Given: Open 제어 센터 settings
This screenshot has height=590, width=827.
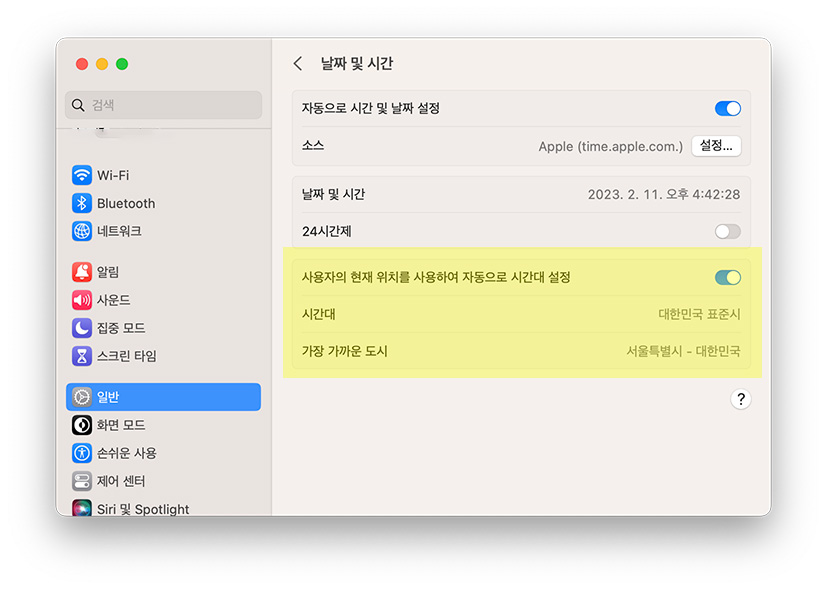Looking at the screenshot, I should [80, 480].
